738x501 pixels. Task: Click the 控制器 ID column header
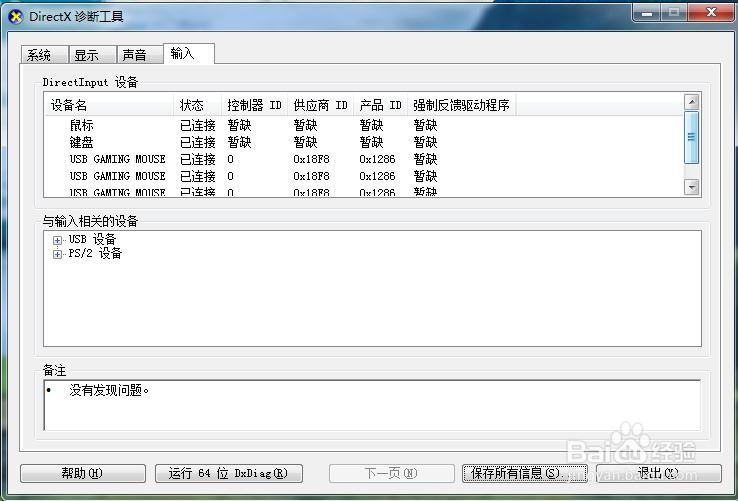(x=254, y=105)
